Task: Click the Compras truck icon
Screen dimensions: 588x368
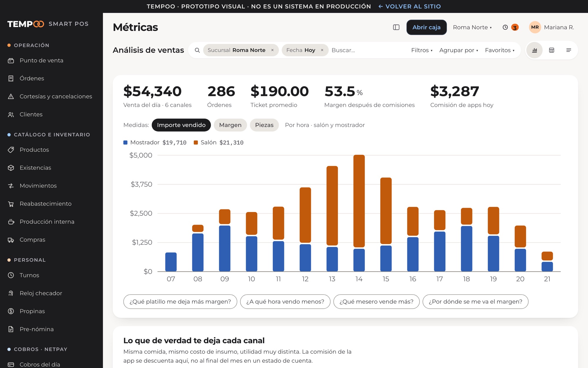Action: pos(11,240)
